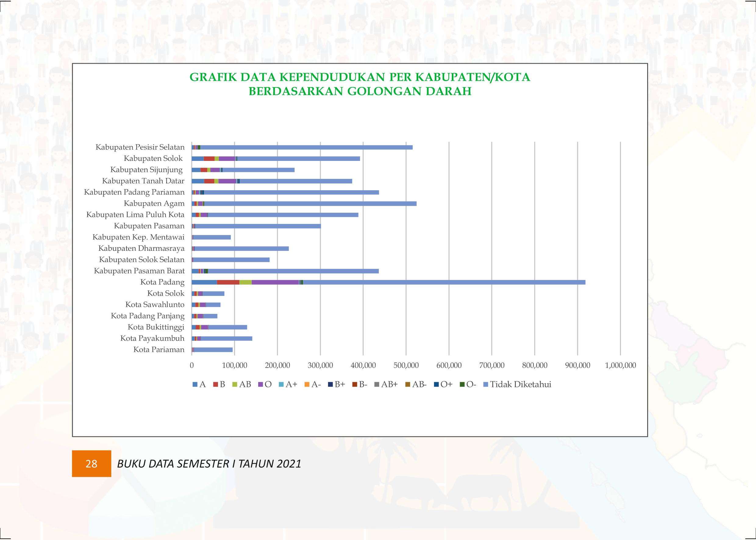The height and width of the screenshot is (540, 756).
Task: Select the 'Kota Padang' axis label
Action: [162, 282]
